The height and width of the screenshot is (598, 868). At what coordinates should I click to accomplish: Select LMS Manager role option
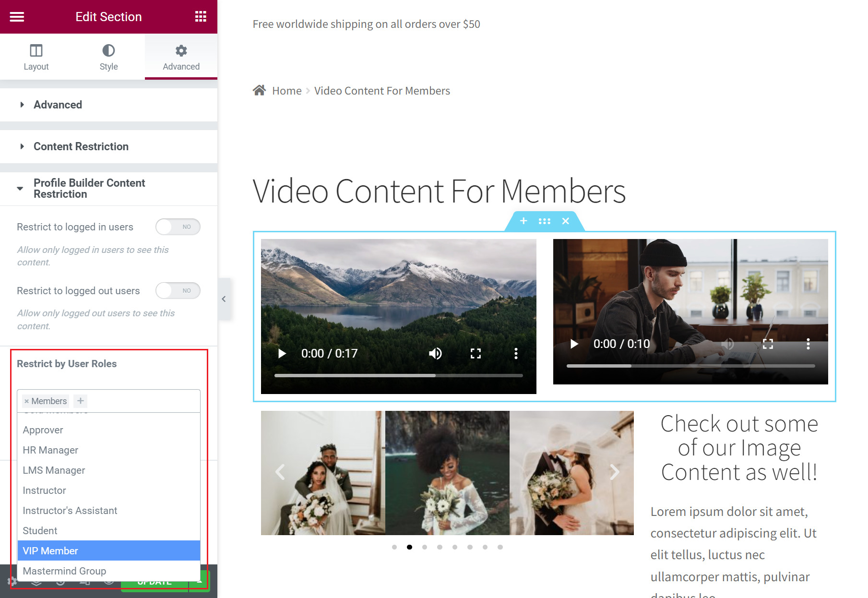(109, 470)
